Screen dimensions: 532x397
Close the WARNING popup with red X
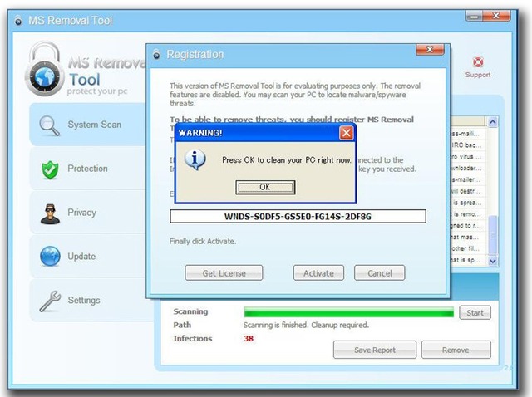point(346,133)
